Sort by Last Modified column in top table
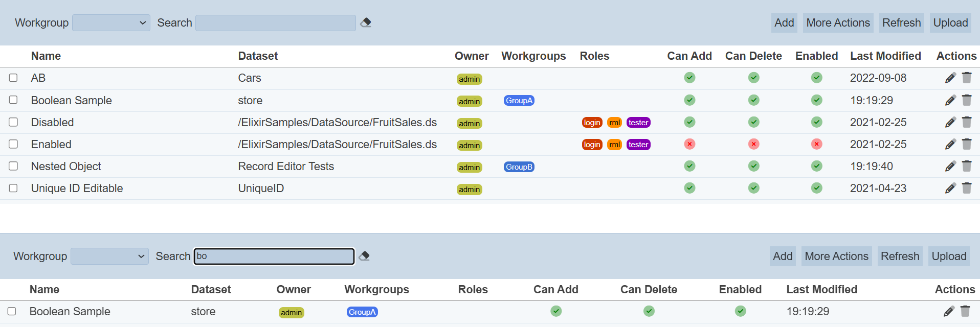Viewport: 980px width, 327px height. 885,56
